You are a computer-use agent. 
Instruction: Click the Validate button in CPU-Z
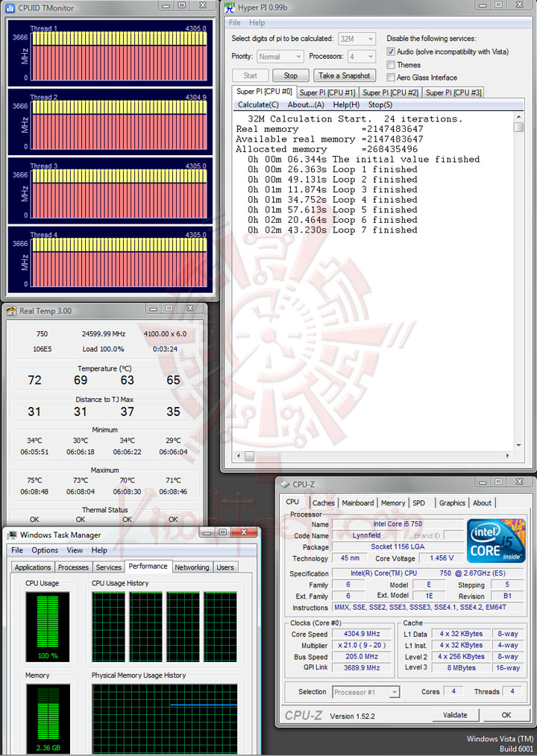coord(455,715)
